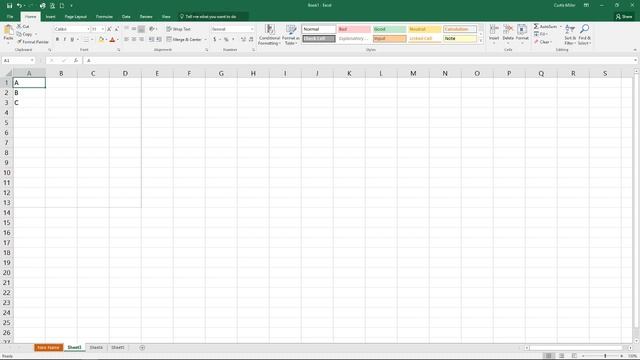Click the Insert cells icon

pos(494,30)
